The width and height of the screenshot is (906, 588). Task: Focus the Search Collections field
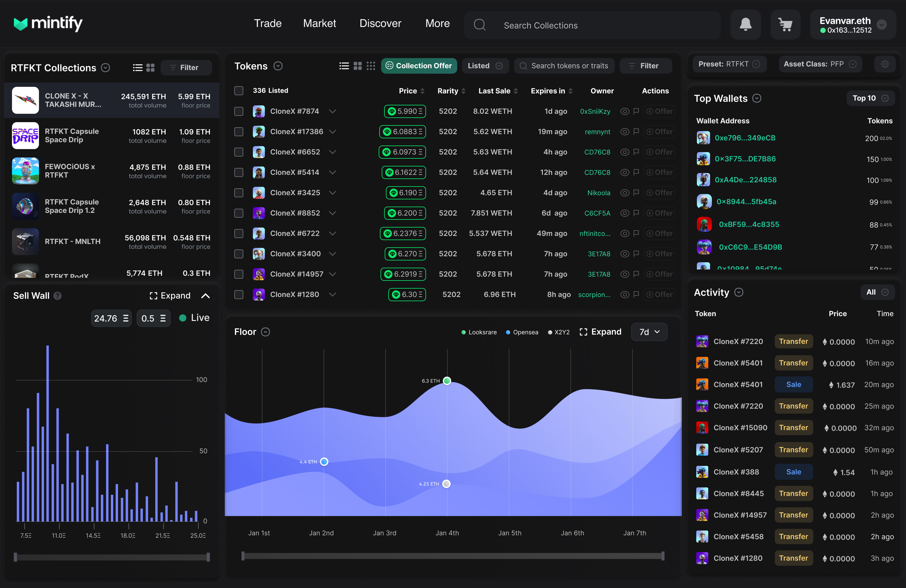click(592, 25)
